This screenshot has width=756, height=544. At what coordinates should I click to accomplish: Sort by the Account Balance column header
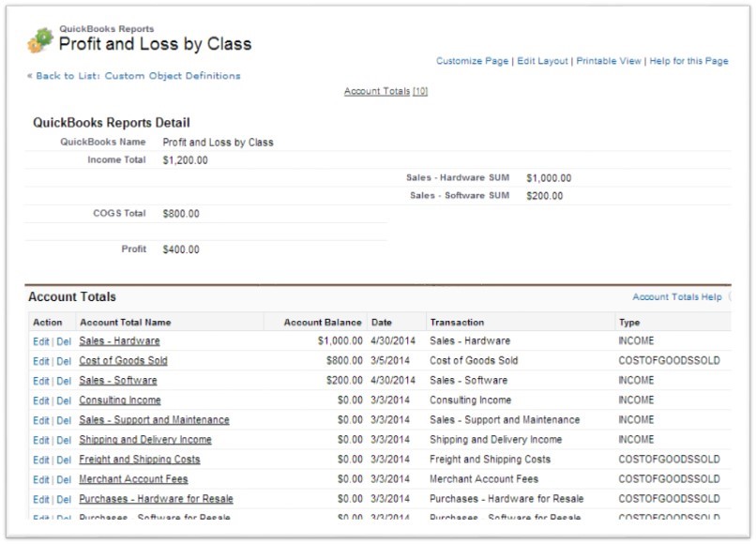(323, 322)
